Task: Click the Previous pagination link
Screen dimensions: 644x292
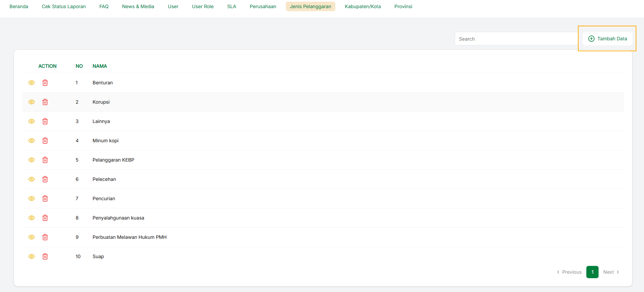Action: click(569, 272)
